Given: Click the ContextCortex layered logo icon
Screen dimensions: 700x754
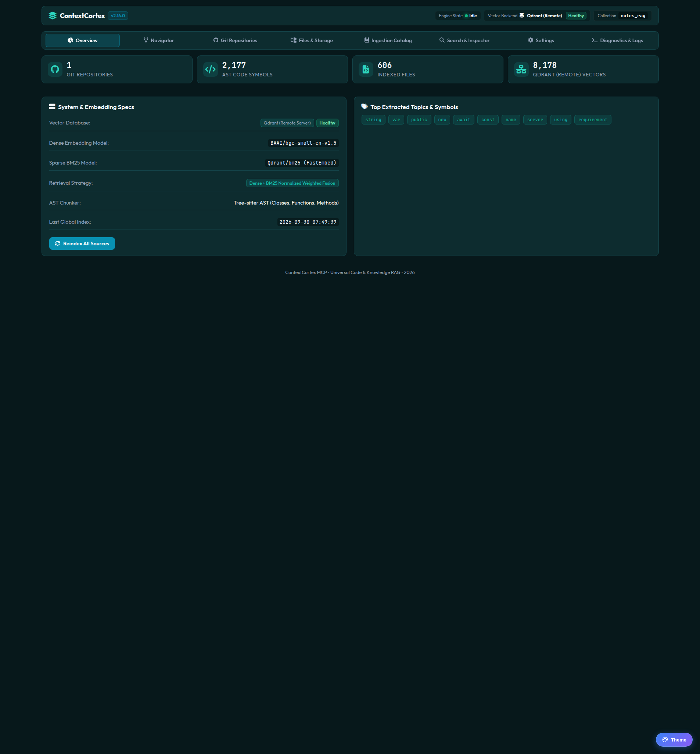Looking at the screenshot, I should (x=53, y=15).
